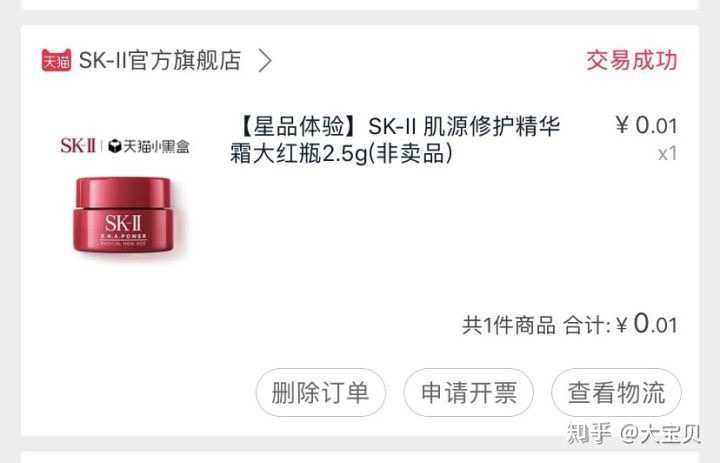This screenshot has height=463, width=720.
Task: Click the 申请开票 button
Action: tap(469, 393)
